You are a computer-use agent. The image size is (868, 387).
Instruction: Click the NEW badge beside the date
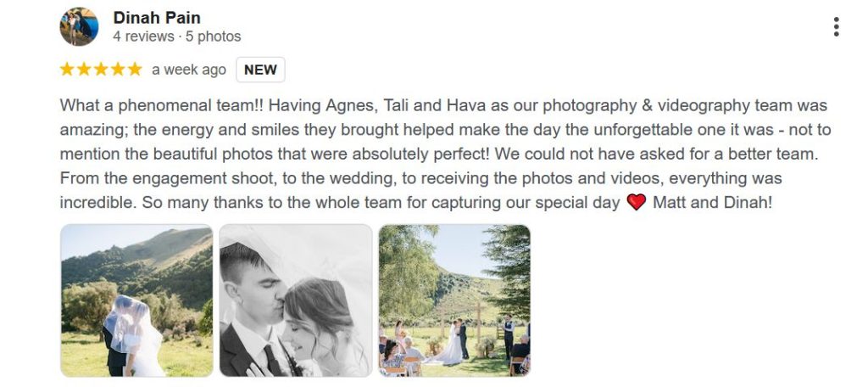[260, 70]
